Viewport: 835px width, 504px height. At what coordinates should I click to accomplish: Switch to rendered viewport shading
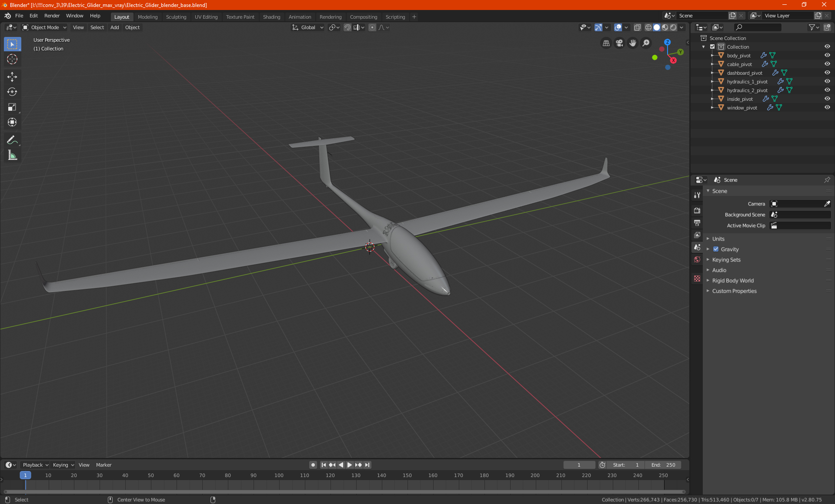[673, 27]
